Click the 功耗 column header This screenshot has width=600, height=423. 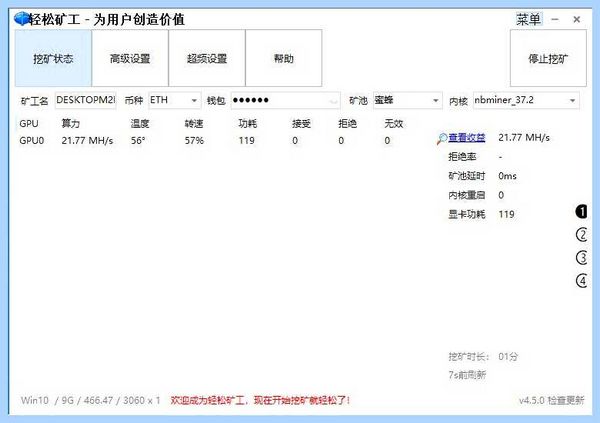[247, 124]
